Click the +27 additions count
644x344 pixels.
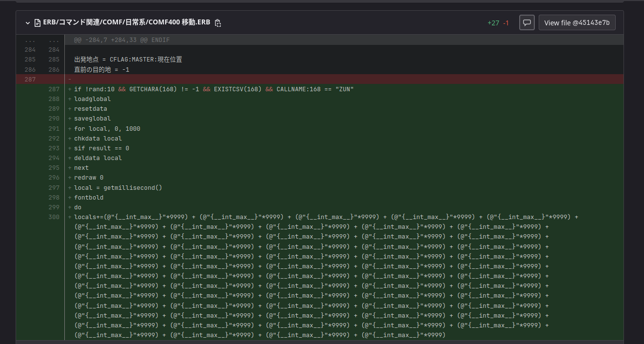pos(493,23)
